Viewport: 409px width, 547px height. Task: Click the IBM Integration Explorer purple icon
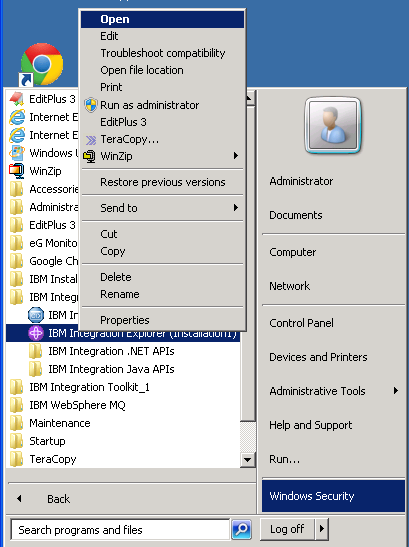click(x=36, y=333)
